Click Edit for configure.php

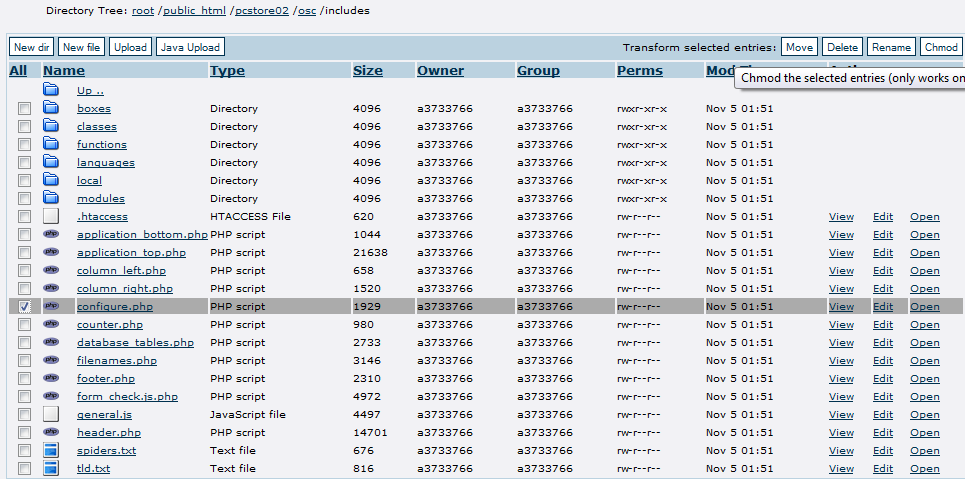[883, 306]
